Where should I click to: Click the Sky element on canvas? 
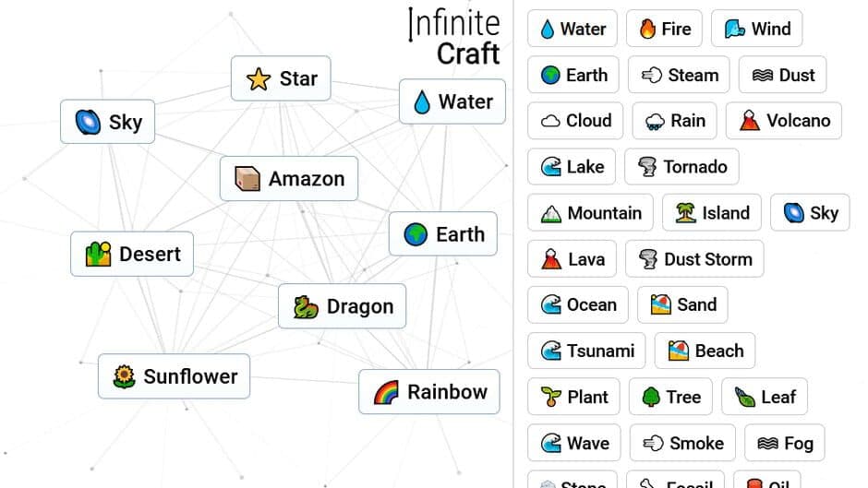coord(107,123)
